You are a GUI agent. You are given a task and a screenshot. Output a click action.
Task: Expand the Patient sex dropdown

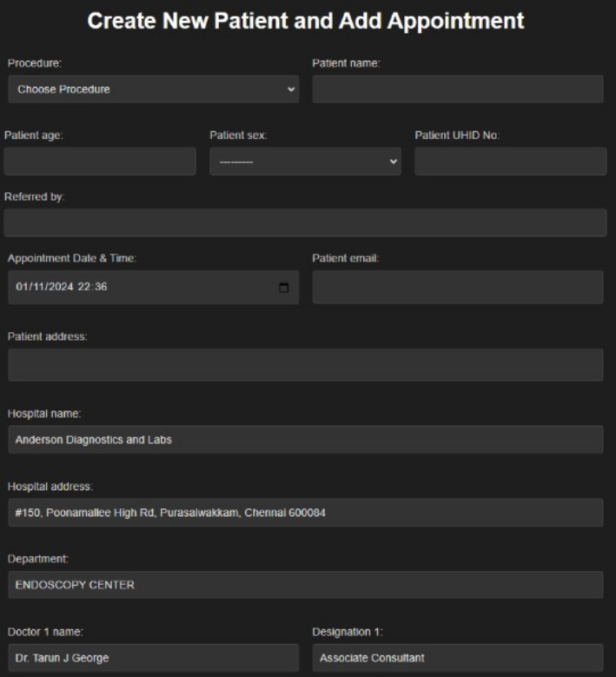[x=305, y=162]
